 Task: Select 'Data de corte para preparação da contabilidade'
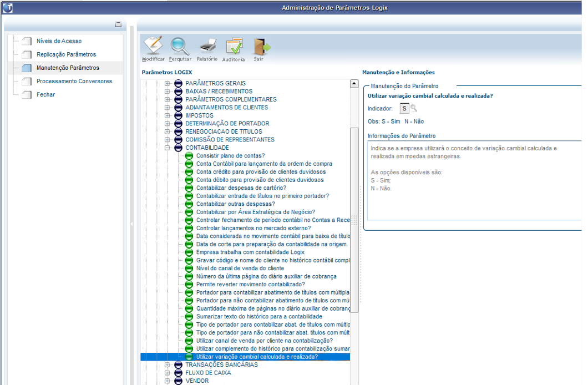[272, 245]
